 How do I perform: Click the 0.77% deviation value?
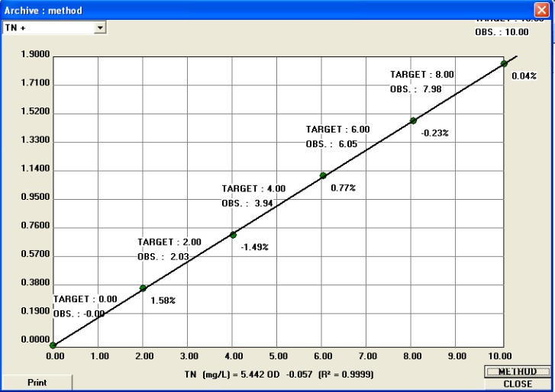(x=344, y=188)
